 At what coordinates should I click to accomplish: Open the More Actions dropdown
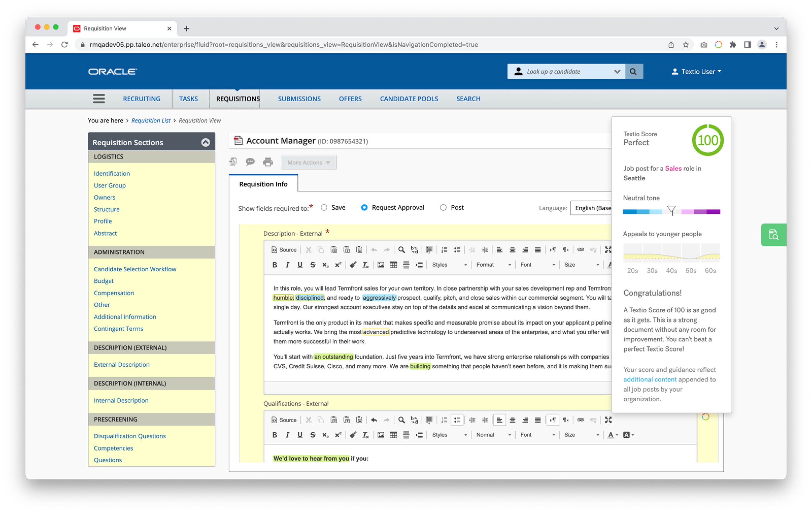pyautogui.click(x=309, y=162)
